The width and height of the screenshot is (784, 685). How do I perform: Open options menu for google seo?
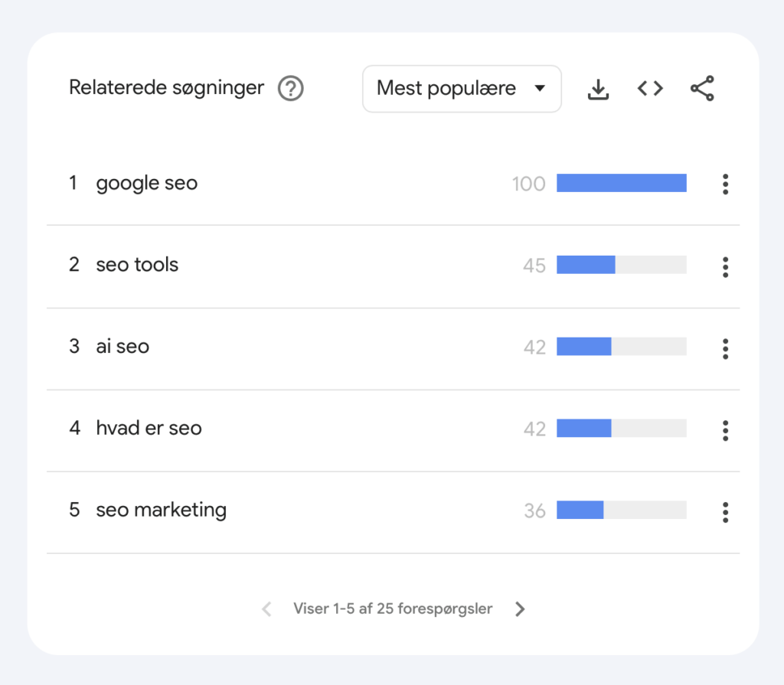[725, 184]
